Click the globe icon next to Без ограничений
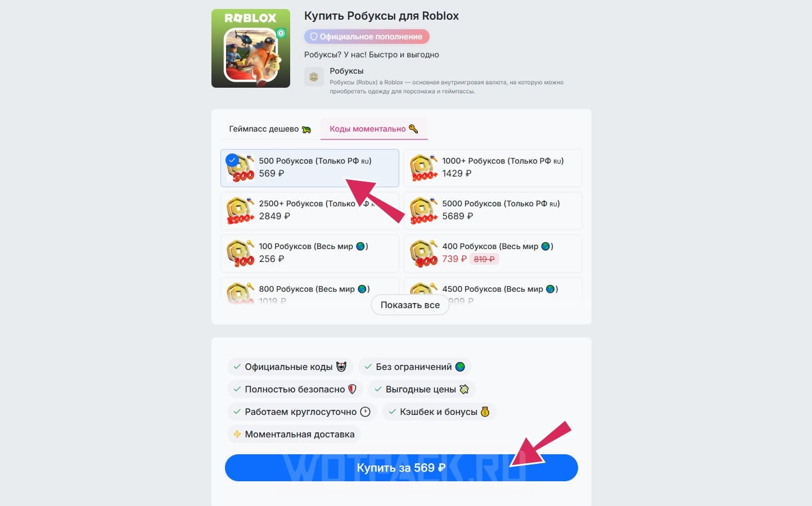 (x=460, y=367)
